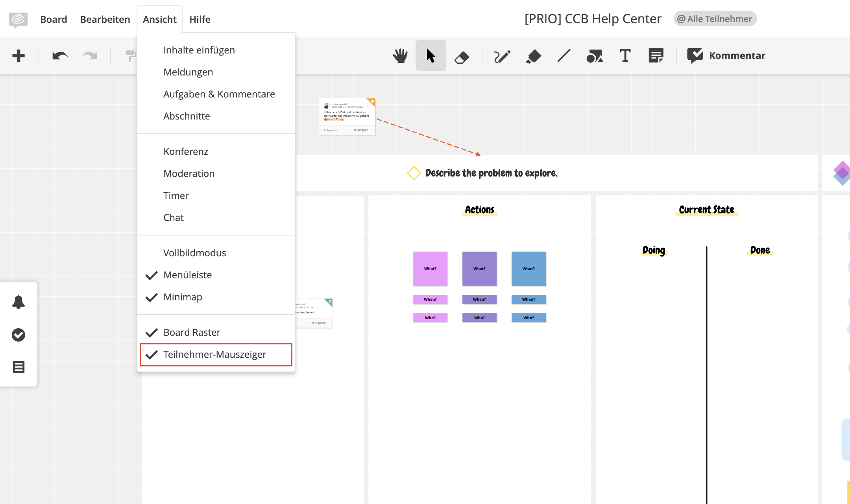Click the pink What? sticky note

click(430, 269)
